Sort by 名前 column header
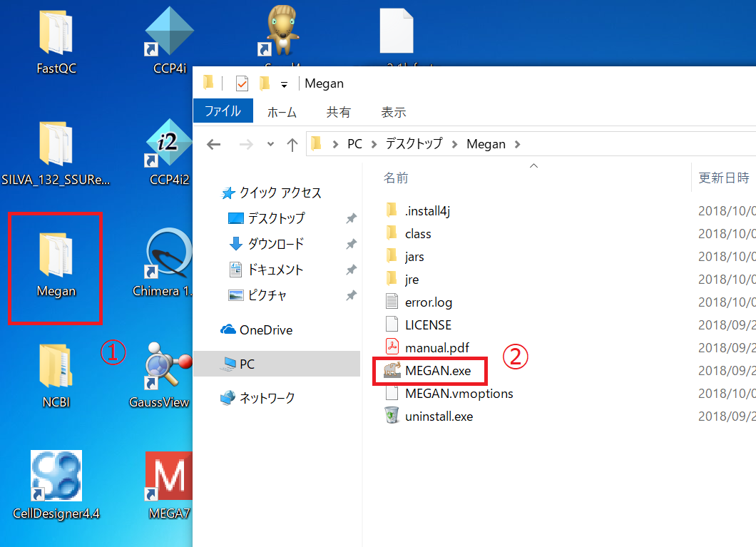The image size is (756, 547). [396, 178]
